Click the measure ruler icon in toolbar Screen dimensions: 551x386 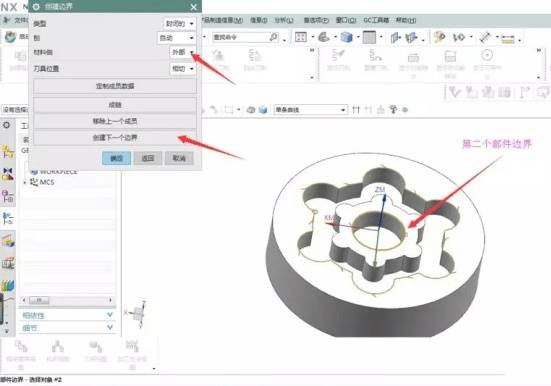508,38
